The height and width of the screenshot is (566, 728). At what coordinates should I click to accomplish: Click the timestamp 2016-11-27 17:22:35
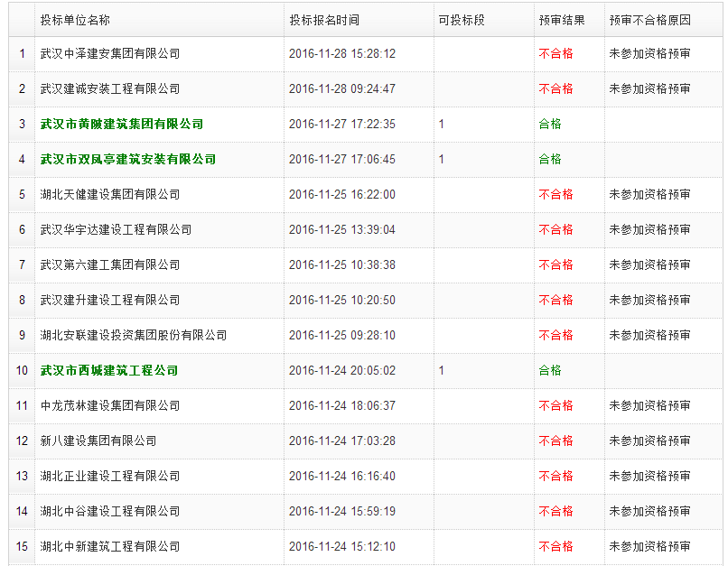pyautogui.click(x=342, y=124)
